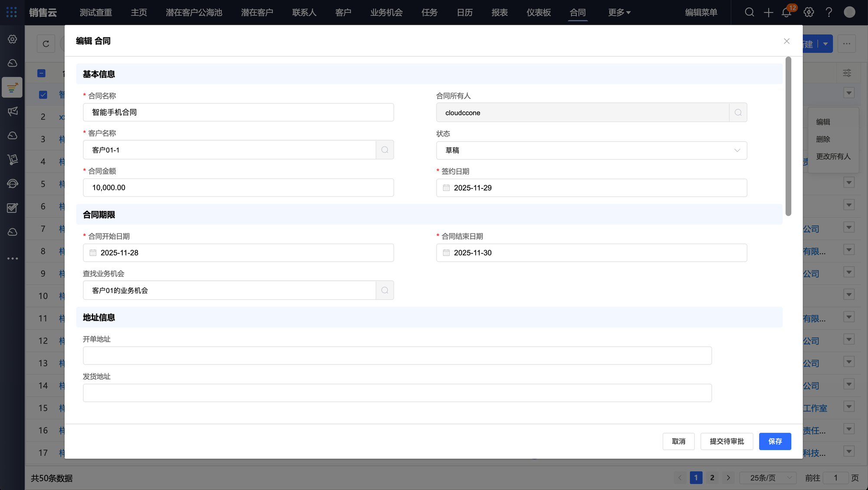The height and width of the screenshot is (490, 868).
Task: Click the list refresh icon
Action: coord(46,44)
